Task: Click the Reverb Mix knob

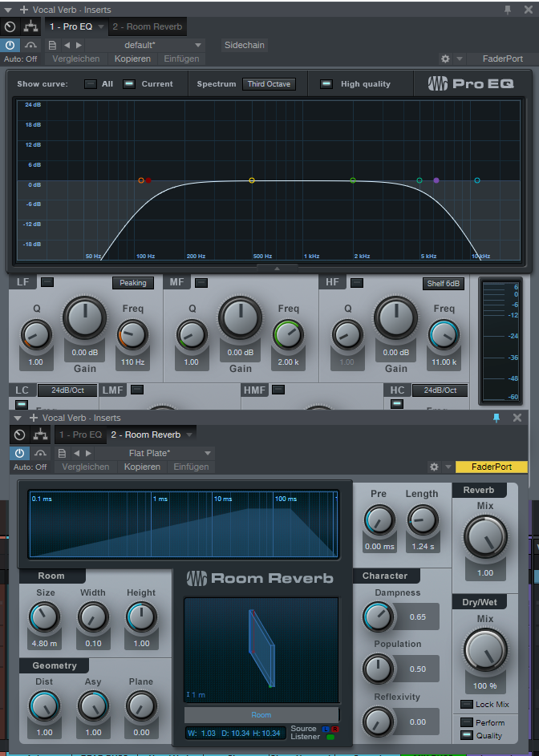Action: (x=485, y=537)
